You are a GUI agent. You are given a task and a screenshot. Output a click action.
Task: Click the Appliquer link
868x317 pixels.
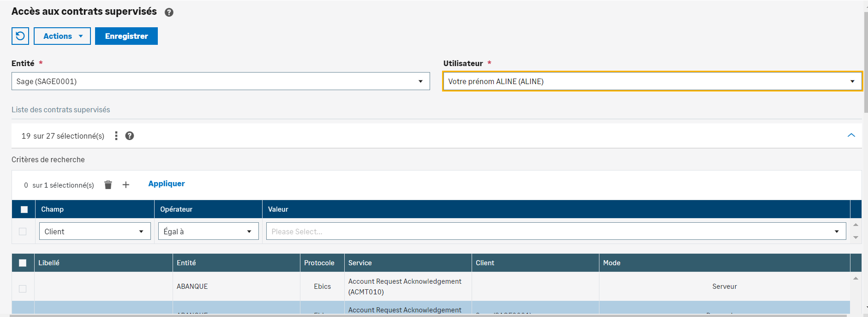167,184
